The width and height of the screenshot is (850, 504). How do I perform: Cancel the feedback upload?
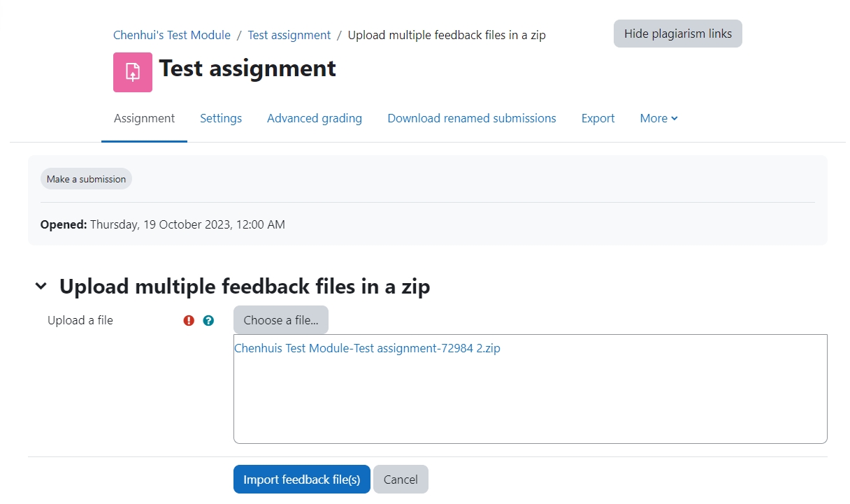401,480
